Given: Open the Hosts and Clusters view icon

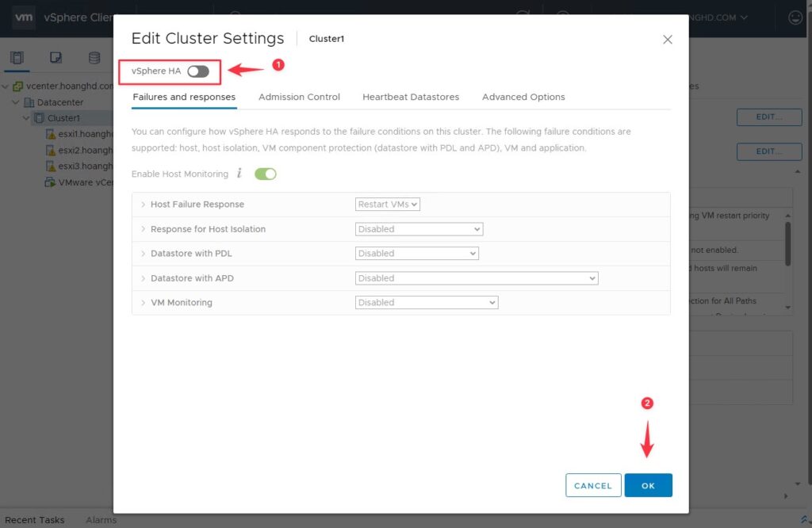Looking at the screenshot, I should (x=17, y=57).
